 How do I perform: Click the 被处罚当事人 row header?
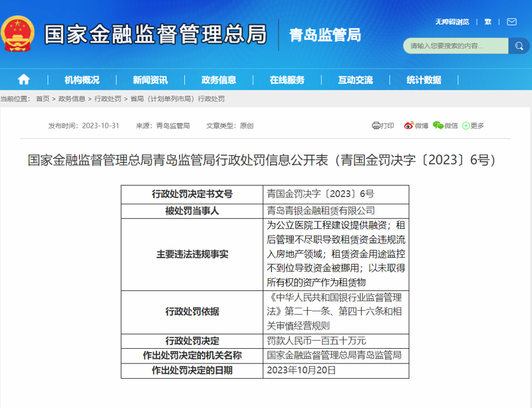(x=192, y=210)
